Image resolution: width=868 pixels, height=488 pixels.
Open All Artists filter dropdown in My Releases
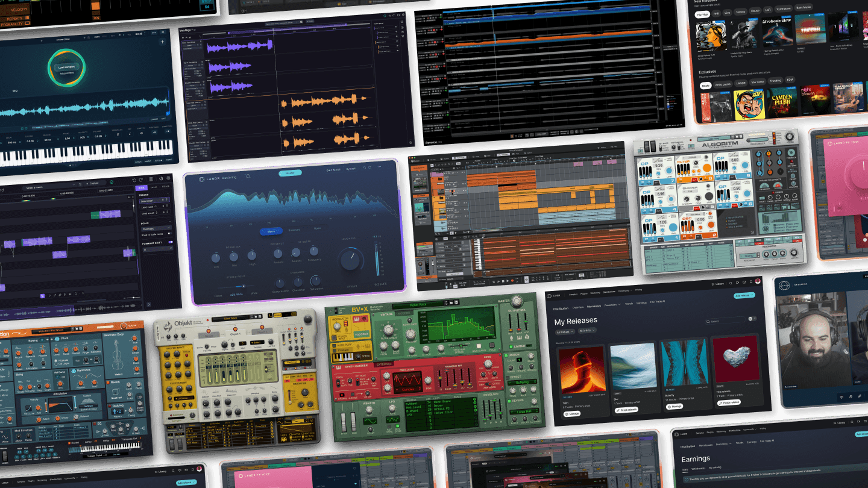coord(587,330)
